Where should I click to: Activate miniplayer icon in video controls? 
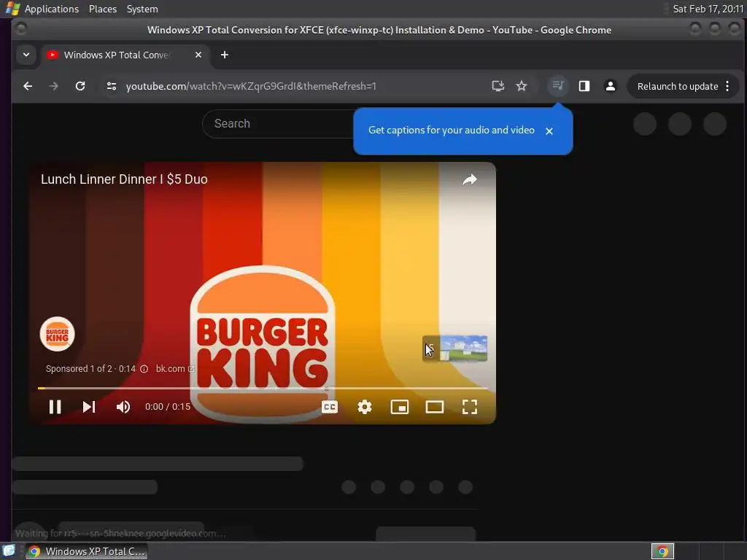pyautogui.click(x=400, y=407)
